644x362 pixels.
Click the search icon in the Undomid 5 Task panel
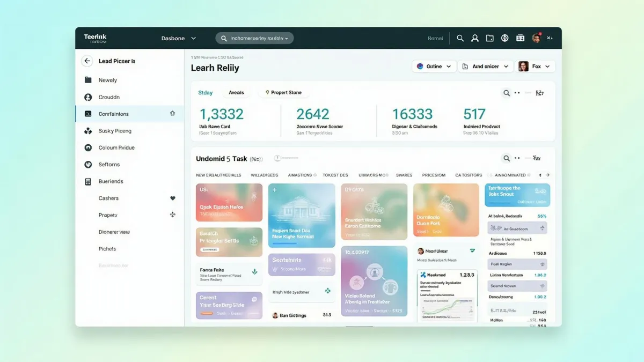point(506,158)
